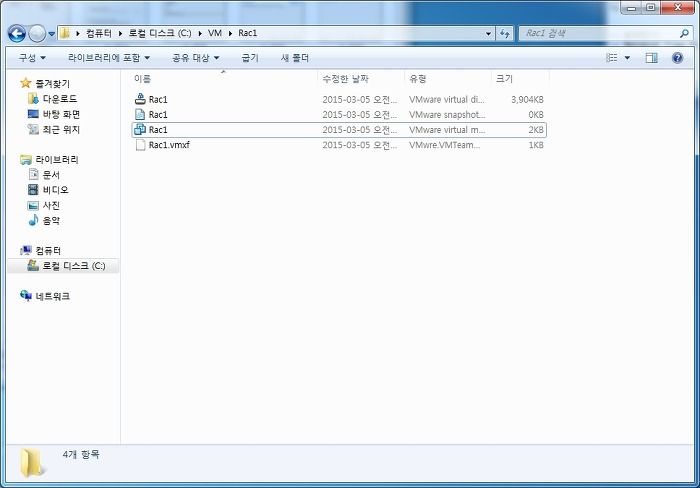Refresh the folder view

505,33
